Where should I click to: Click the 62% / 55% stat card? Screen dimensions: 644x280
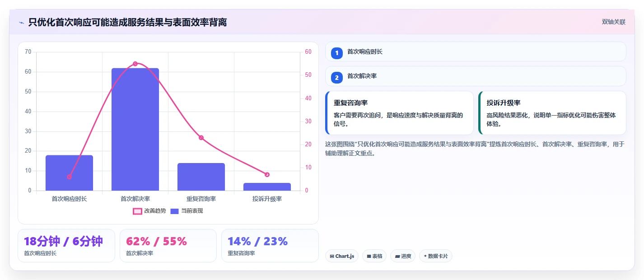(168, 245)
